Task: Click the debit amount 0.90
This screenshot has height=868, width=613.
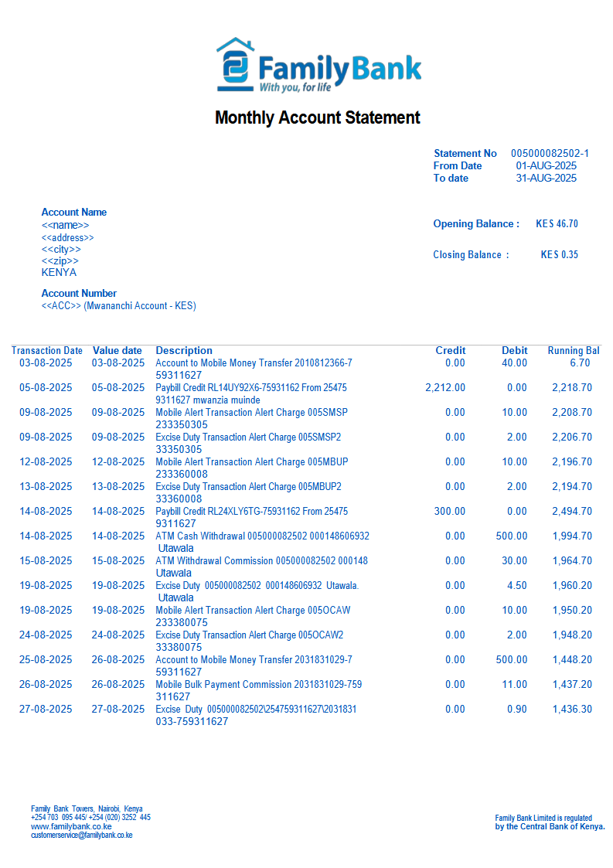Action: tap(516, 709)
